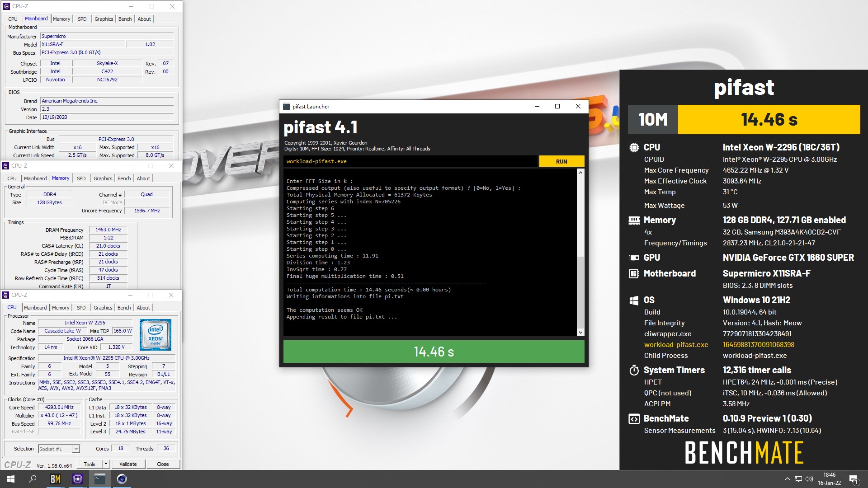
Task: Click the Windows OS icon in BenchMate panel
Action: (634, 300)
